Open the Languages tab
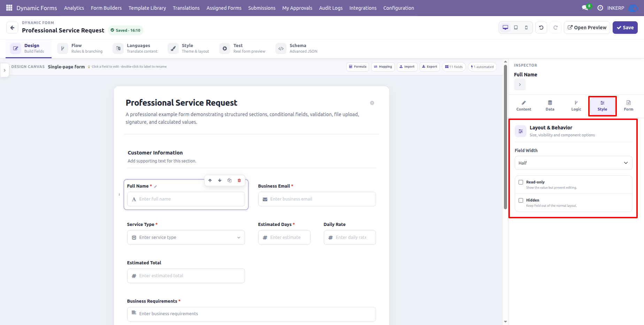Image resolution: width=644 pixels, height=325 pixels. coord(135,48)
